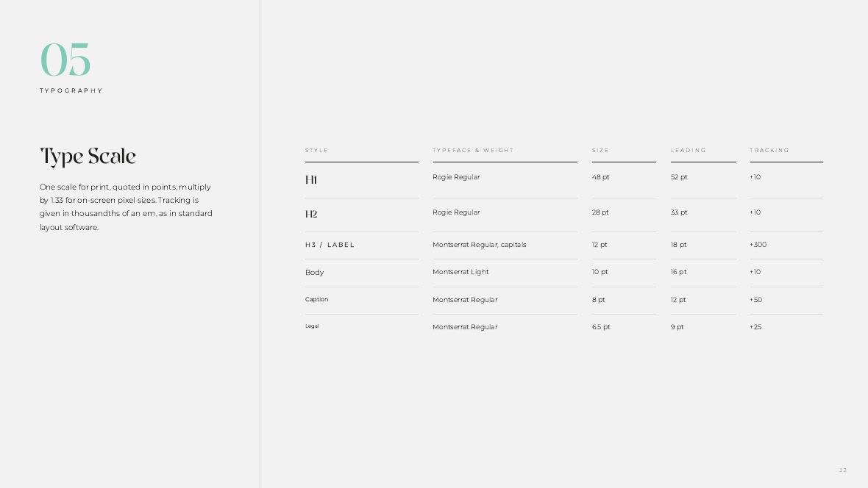Select the Caption style cell

tap(316, 299)
